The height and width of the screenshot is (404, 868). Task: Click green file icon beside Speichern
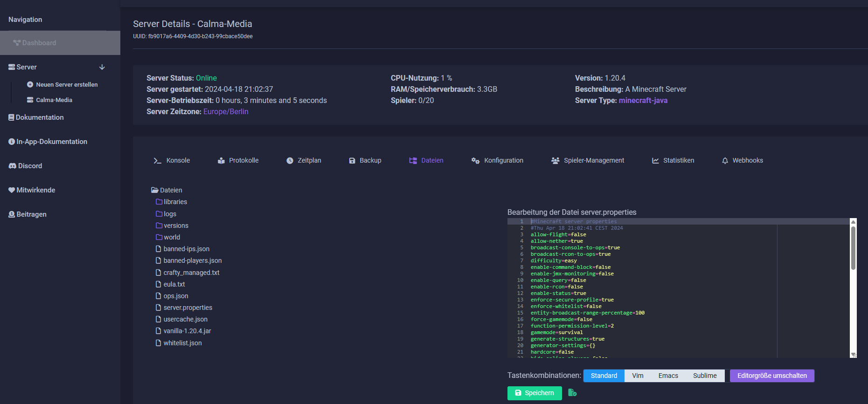point(573,393)
